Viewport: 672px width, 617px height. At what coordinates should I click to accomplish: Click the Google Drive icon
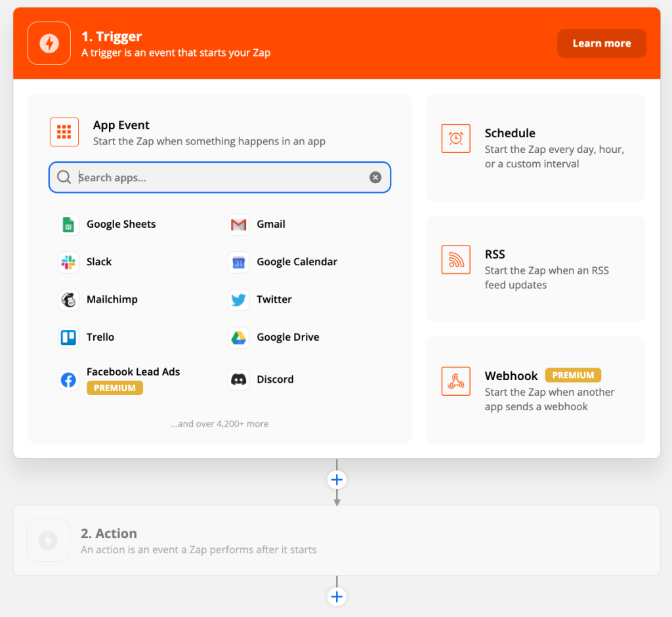(x=239, y=337)
